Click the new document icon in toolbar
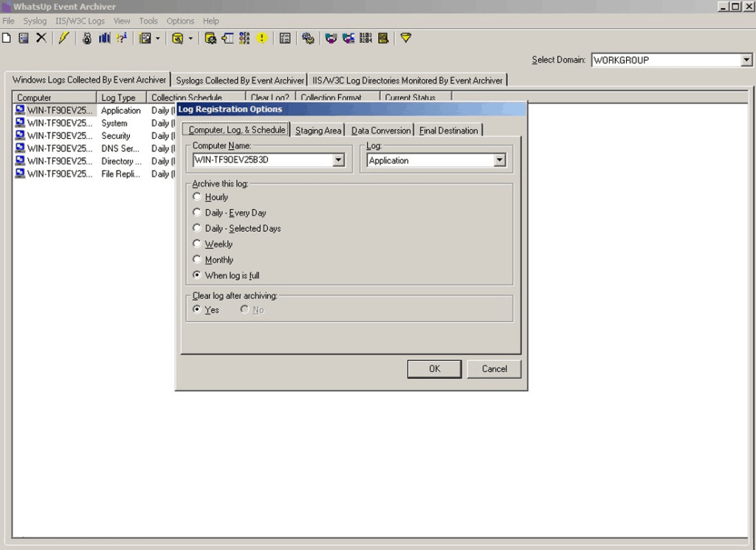 7,38
